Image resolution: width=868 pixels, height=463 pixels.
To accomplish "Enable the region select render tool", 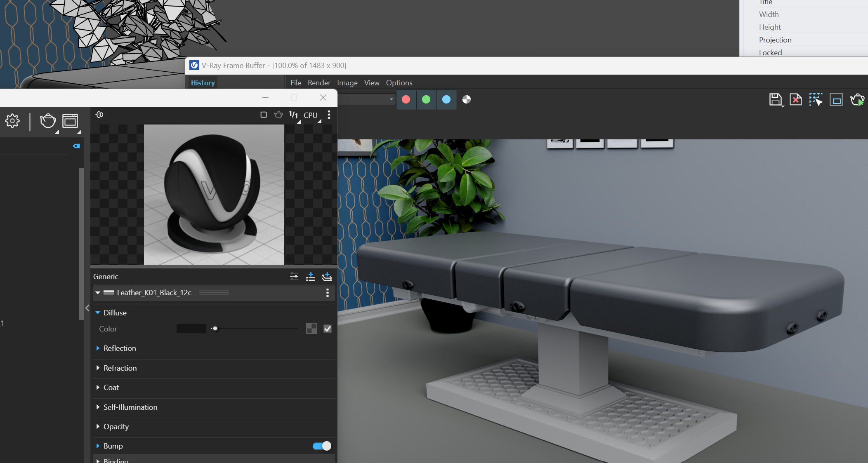I will point(816,100).
